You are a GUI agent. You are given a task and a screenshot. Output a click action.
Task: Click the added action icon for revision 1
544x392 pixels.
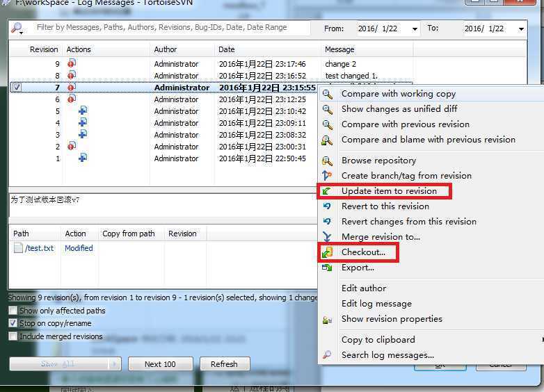[x=83, y=158]
